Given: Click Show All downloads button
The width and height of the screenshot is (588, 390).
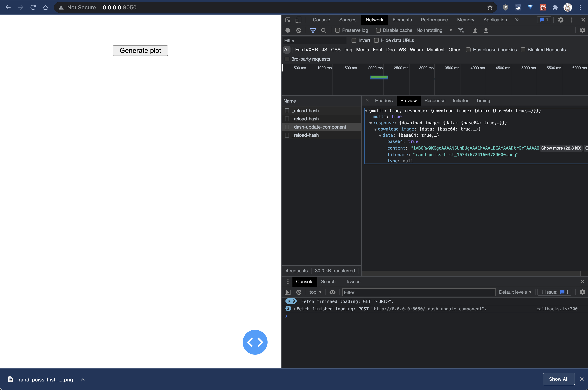Looking at the screenshot, I should pyautogui.click(x=559, y=379).
